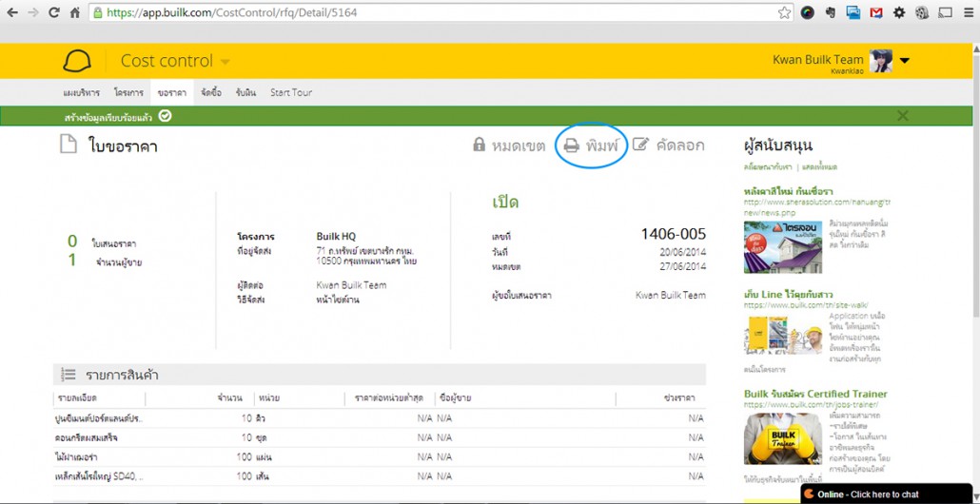This screenshot has height=504, width=980.
Task: Go to the browser home icon
Action: click(74, 12)
